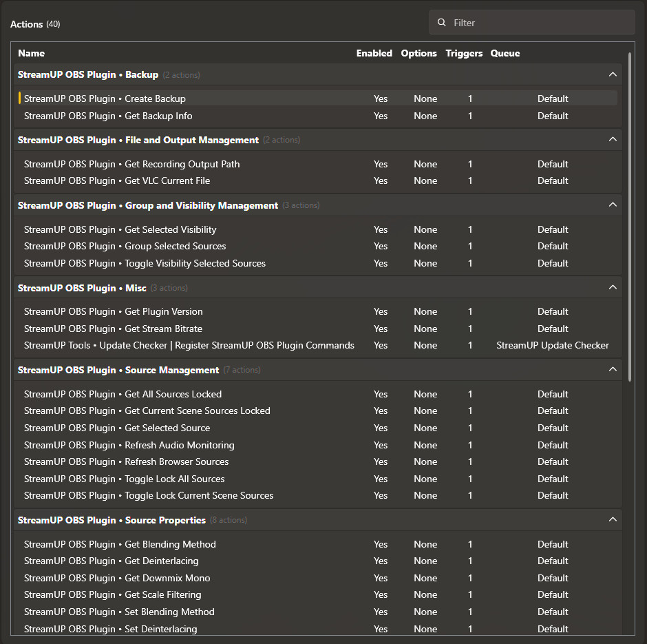Select the Refresh Audio Monitoring action
The image size is (647, 644).
[318, 445]
